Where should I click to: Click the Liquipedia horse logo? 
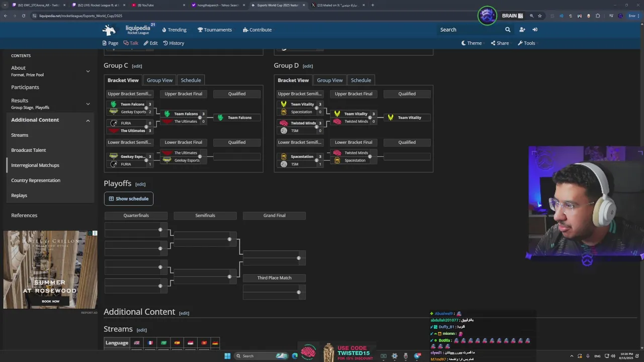(109, 30)
